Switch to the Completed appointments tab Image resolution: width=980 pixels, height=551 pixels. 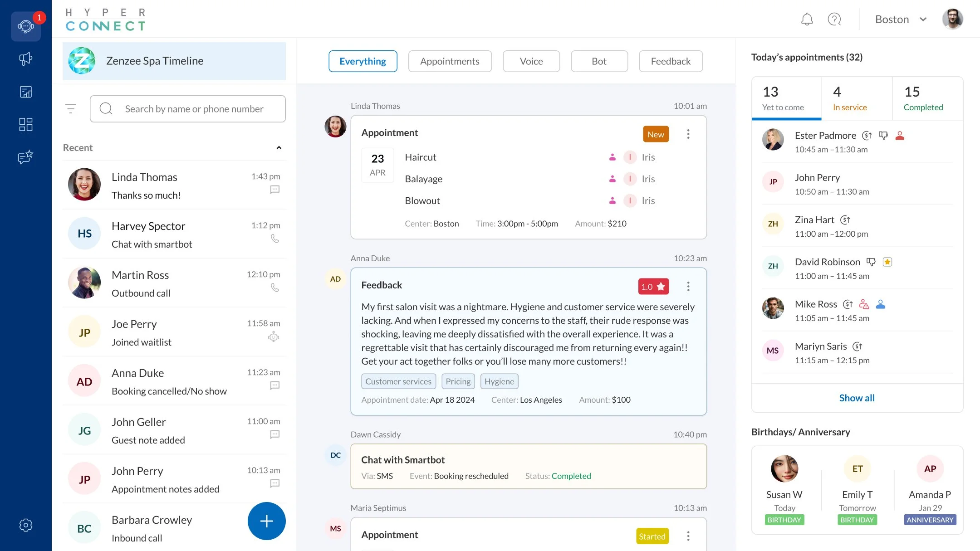(923, 98)
